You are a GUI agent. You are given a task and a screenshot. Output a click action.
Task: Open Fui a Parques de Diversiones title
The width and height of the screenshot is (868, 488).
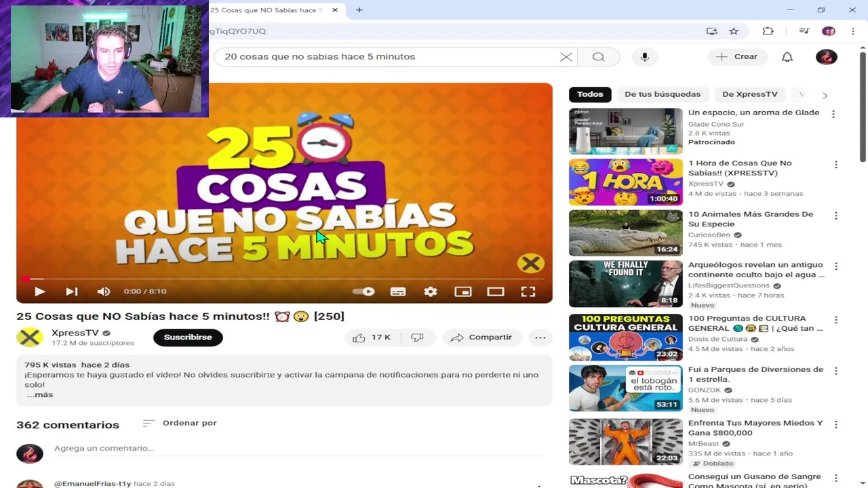click(755, 375)
